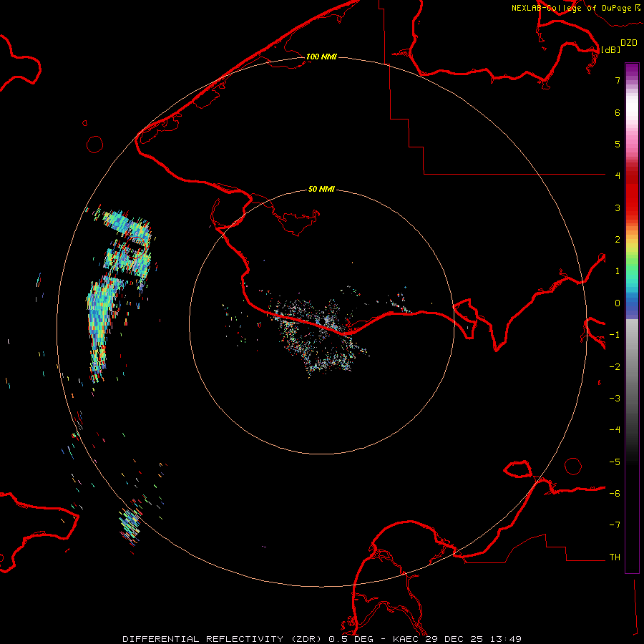Click the 4 dB scale value
This screenshot has height=644, width=644.
[618, 176]
